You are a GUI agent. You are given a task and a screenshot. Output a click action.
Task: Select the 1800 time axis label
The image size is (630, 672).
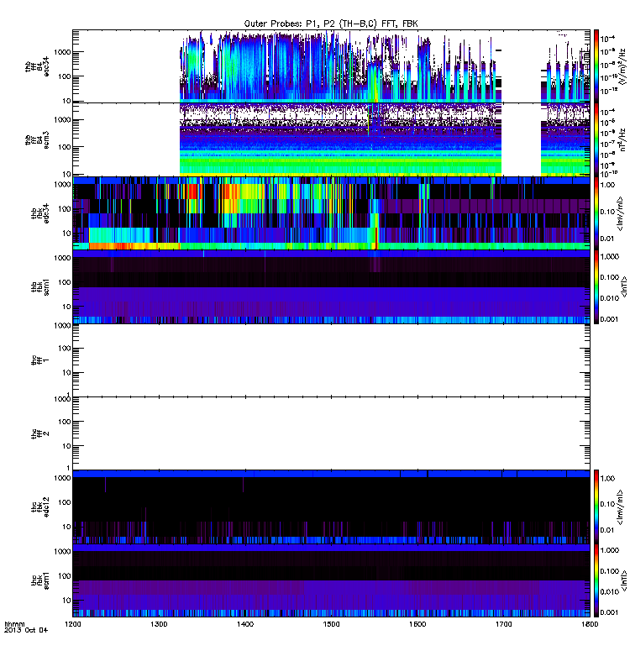[591, 624]
